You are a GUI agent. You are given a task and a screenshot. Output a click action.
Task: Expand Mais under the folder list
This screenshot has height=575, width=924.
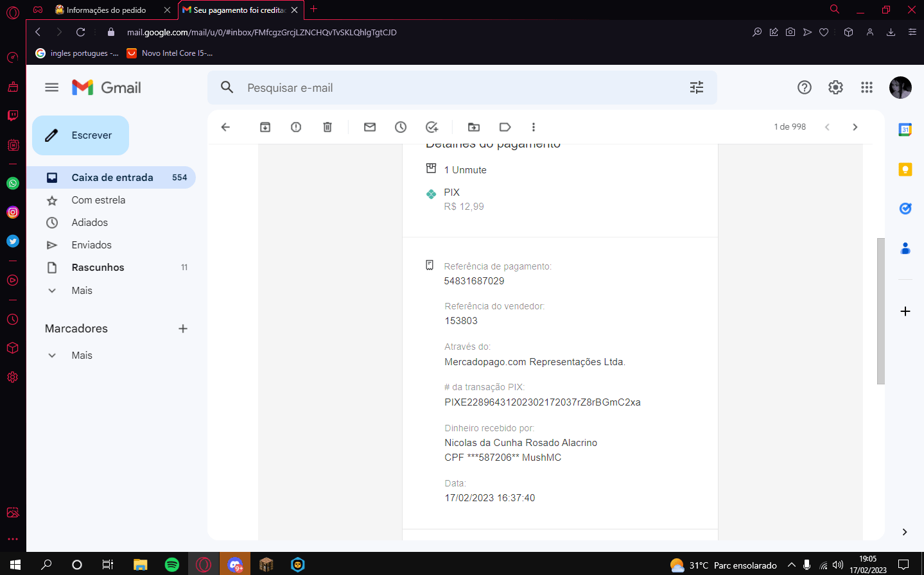(82, 291)
